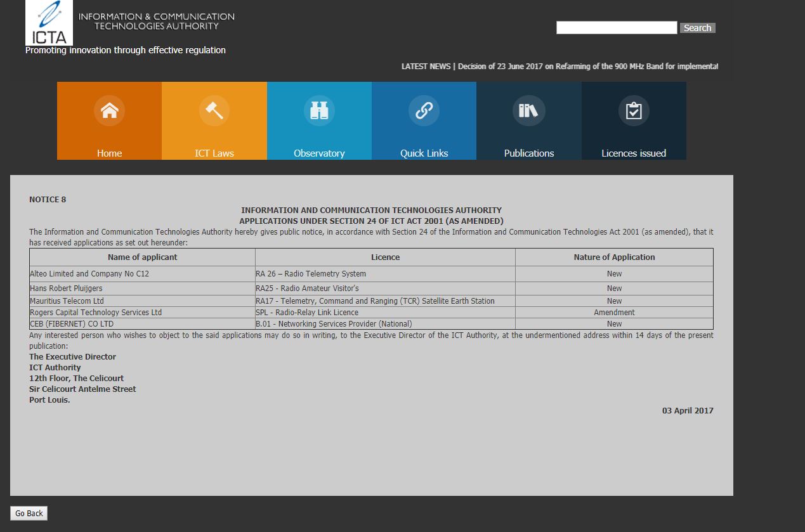Select The Executive Director address line
This screenshot has height=532, width=805.
[72, 357]
